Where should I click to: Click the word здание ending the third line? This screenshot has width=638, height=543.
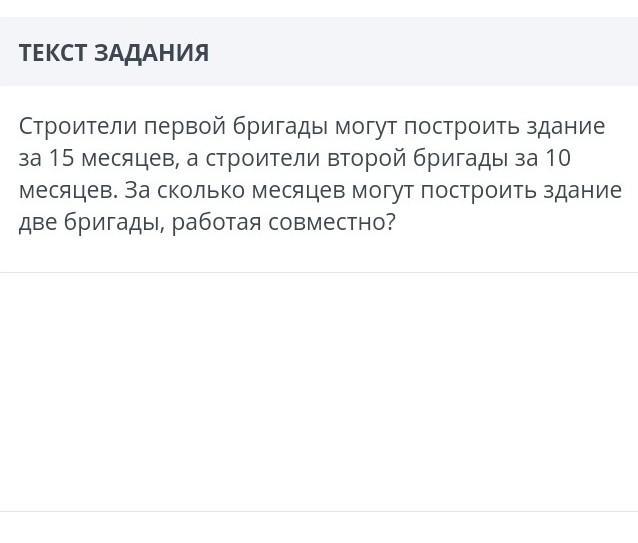(583, 190)
